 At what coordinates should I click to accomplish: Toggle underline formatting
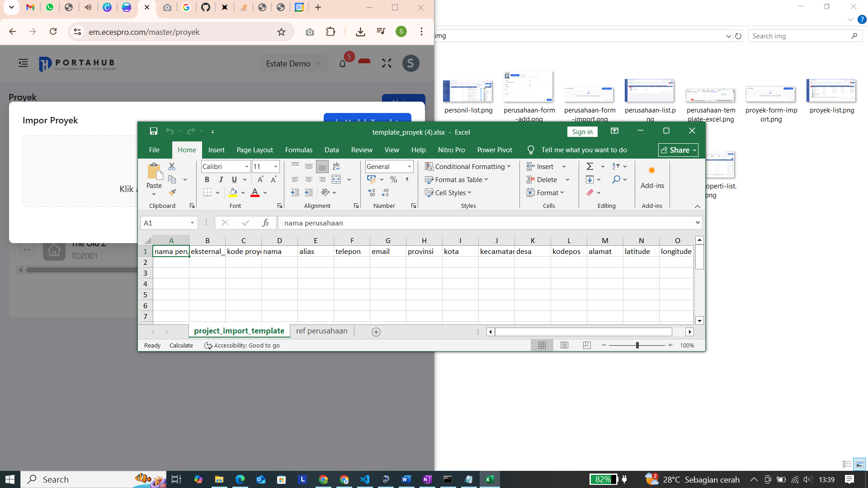tap(234, 179)
